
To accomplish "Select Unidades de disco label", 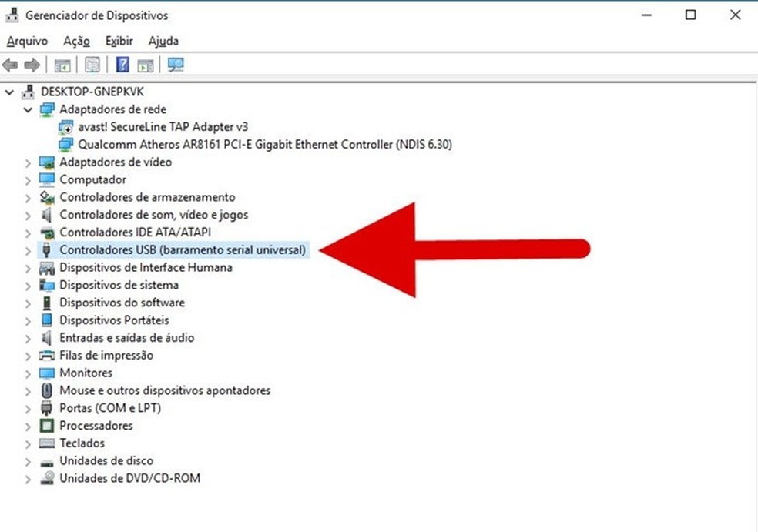I will click(106, 461).
